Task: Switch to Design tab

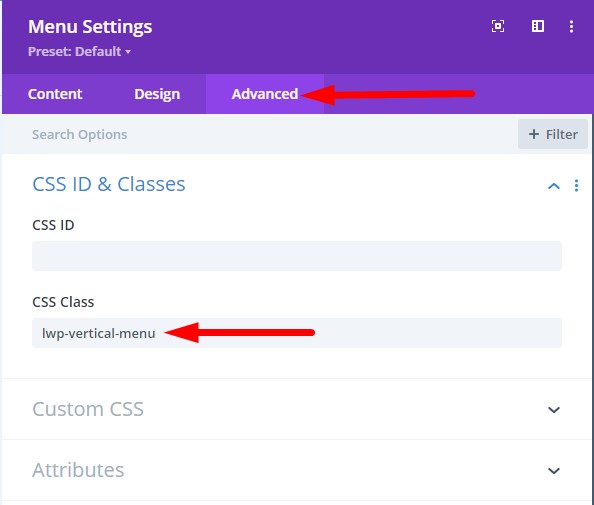Action: coord(157,94)
